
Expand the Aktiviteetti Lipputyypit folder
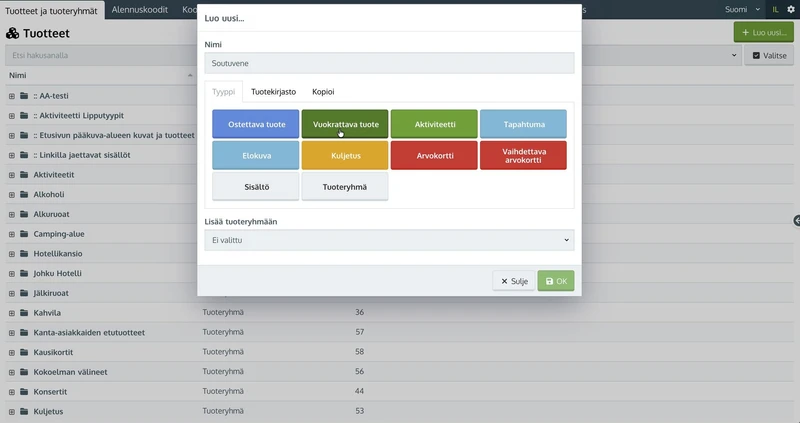point(12,116)
